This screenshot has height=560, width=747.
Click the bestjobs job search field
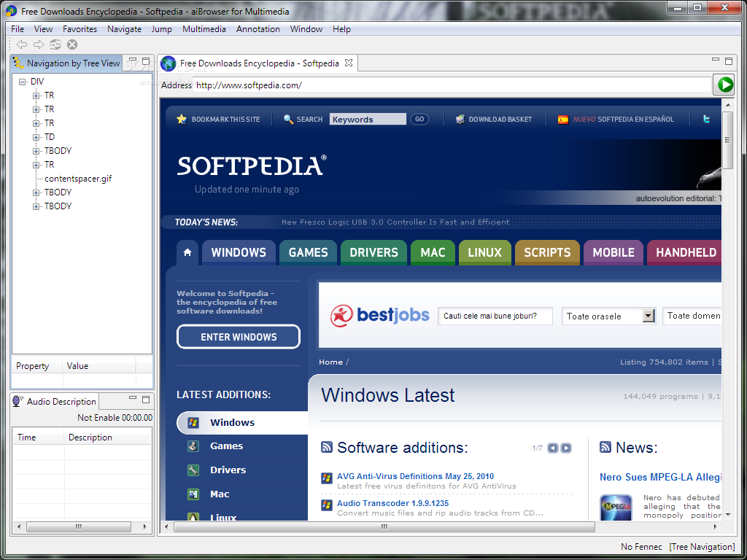pos(495,316)
